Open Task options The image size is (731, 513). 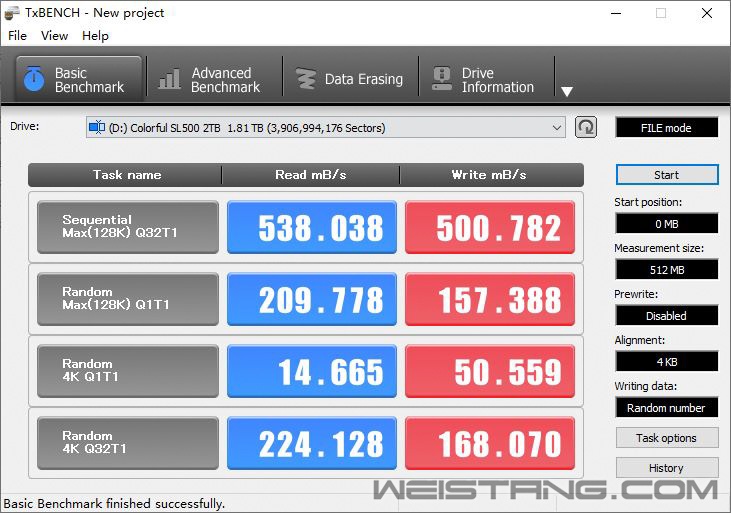click(666, 438)
